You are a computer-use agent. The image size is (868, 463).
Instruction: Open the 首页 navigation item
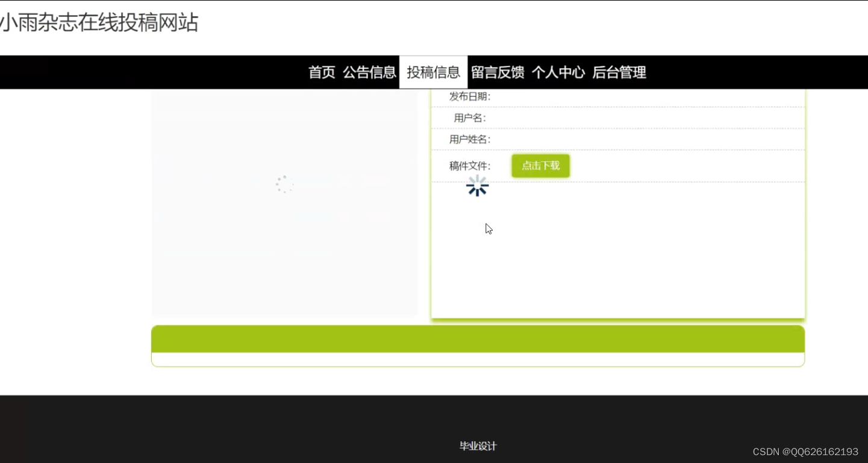click(x=322, y=72)
